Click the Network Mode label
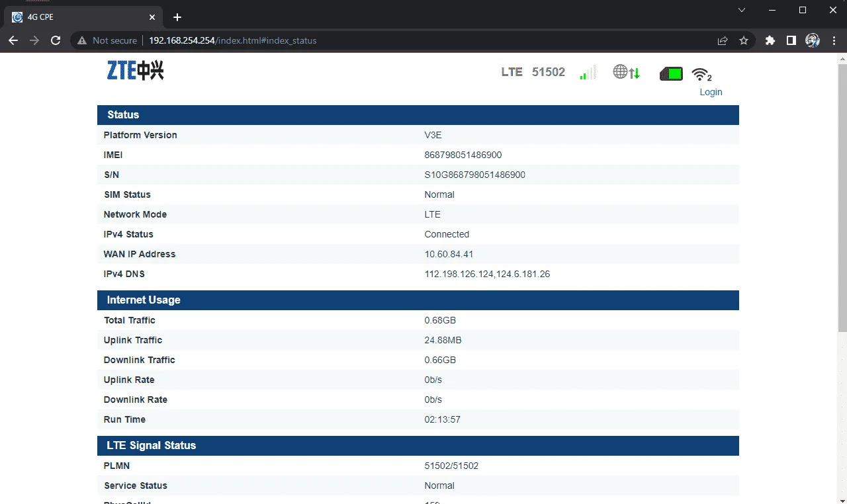The width and height of the screenshot is (847, 504). coord(135,214)
